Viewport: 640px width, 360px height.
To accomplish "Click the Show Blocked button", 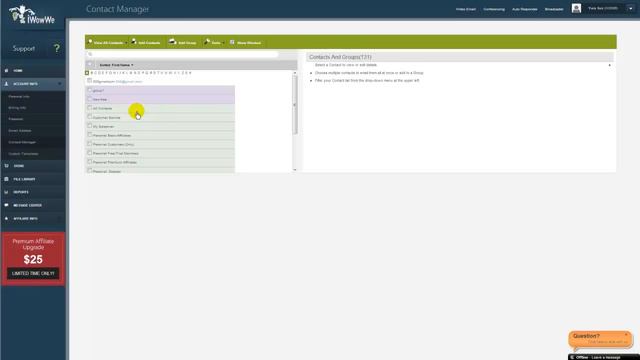I will (x=245, y=42).
